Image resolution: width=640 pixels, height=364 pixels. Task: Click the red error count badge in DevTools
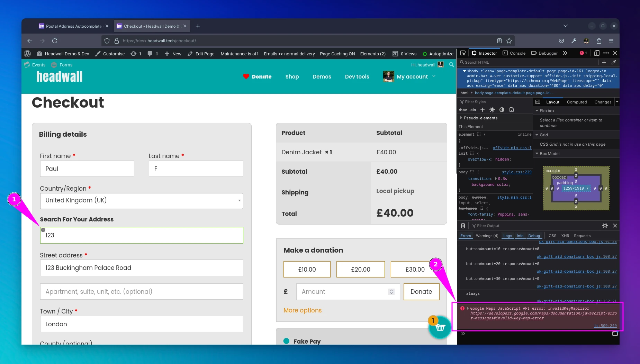[583, 53]
